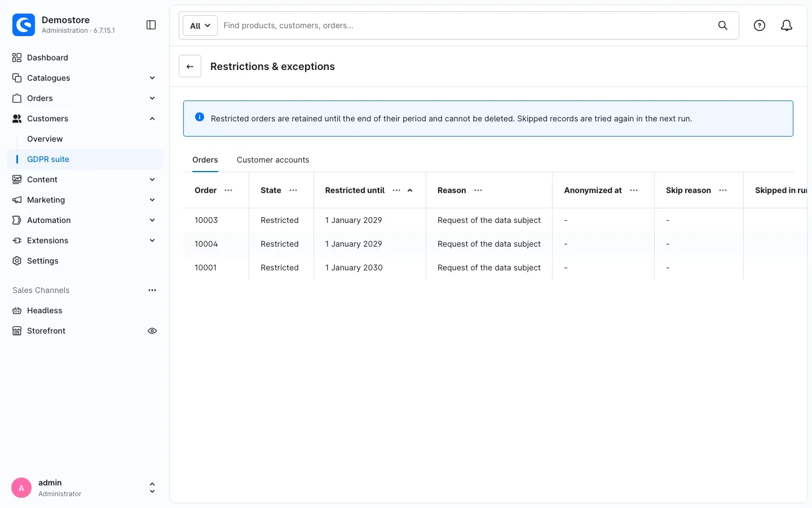Open Skip reason column options menu
The height and width of the screenshot is (508, 812).
723,190
